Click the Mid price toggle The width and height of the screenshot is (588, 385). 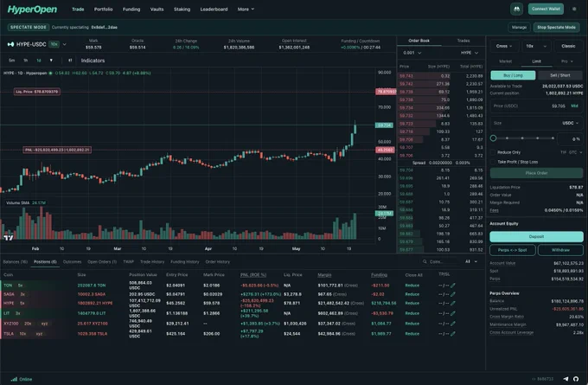point(574,106)
